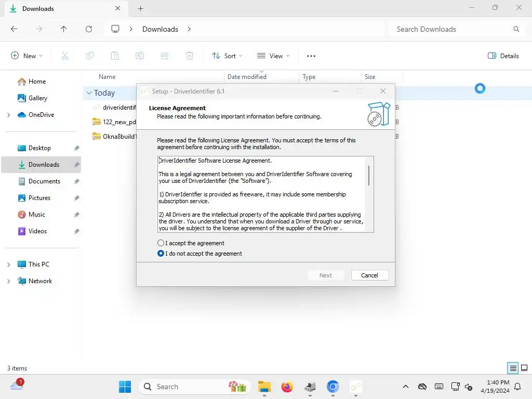Open Music in the navigation pane

coord(37,215)
